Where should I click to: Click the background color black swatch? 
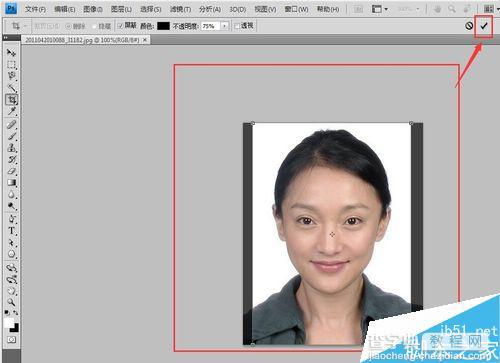click(x=15, y=328)
